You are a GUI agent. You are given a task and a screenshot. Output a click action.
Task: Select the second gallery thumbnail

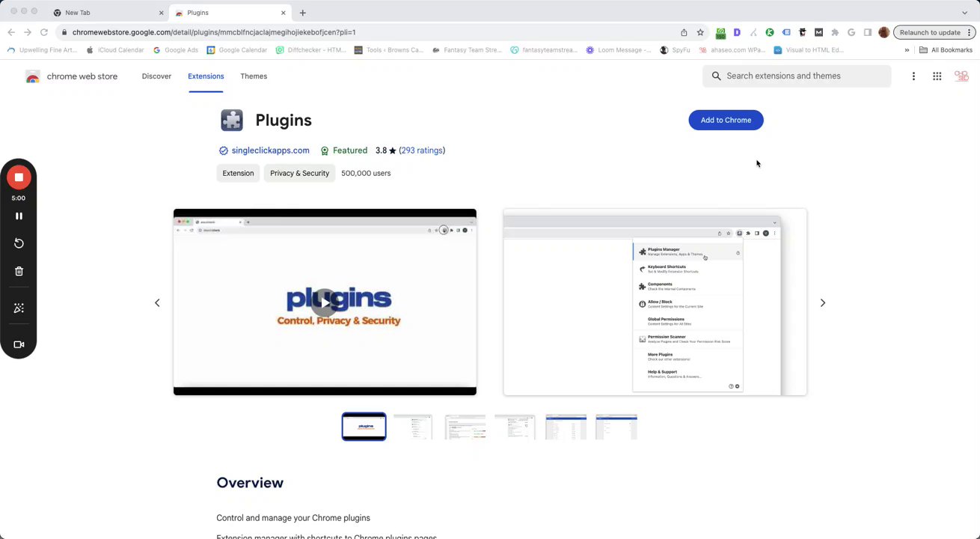coord(413,427)
